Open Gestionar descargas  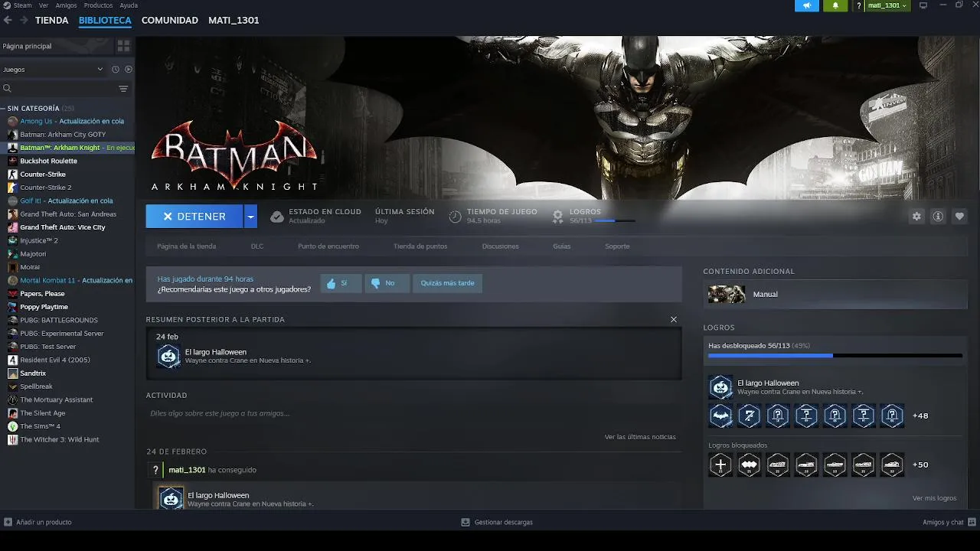(497, 522)
